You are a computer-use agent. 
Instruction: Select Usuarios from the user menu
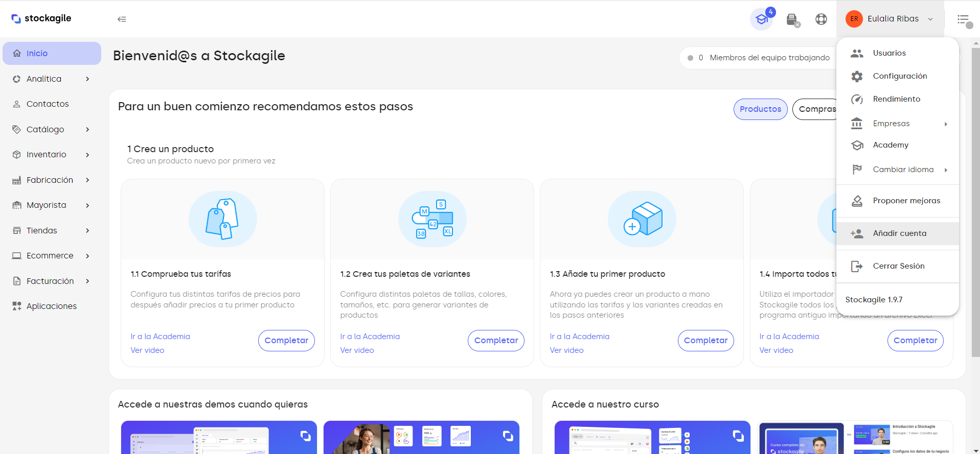[x=898, y=53]
